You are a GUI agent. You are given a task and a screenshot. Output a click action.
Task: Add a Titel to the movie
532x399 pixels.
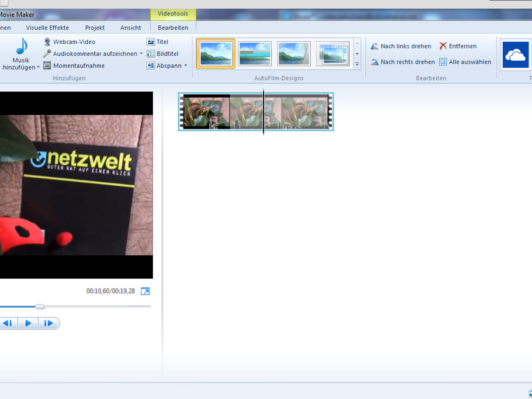pos(162,42)
